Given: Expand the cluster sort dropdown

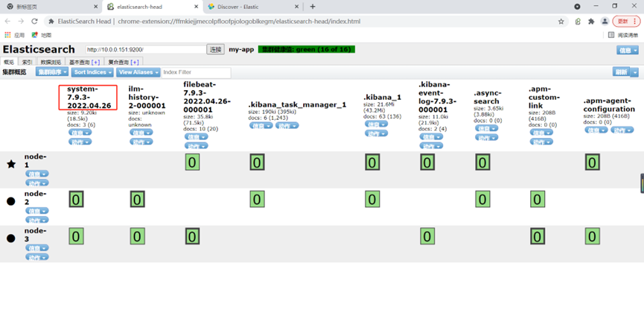Looking at the screenshot, I should 52,72.
